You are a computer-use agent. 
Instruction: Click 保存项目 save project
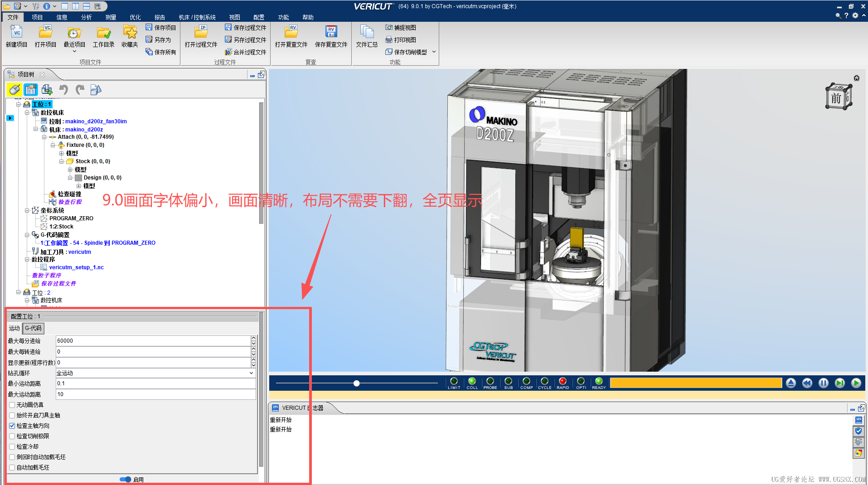[161, 28]
